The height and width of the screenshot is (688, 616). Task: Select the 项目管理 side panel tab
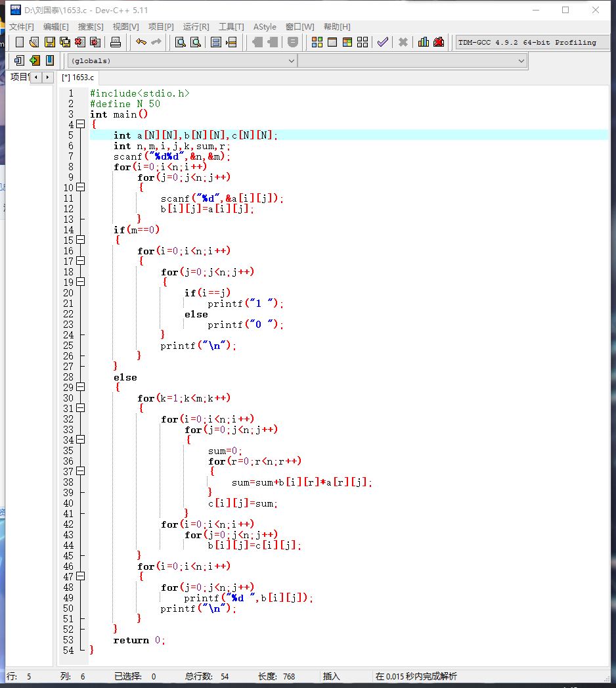pos(19,78)
